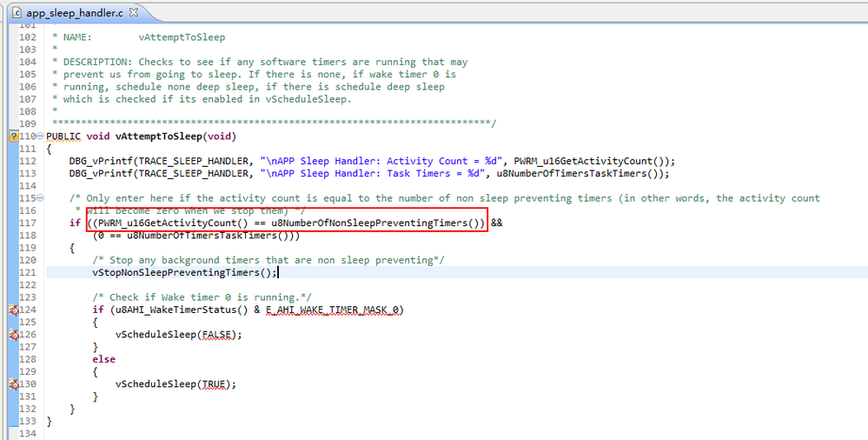Click the comment line mentioning vScheduleSleep
The width and height of the screenshot is (868, 440).
point(202,99)
